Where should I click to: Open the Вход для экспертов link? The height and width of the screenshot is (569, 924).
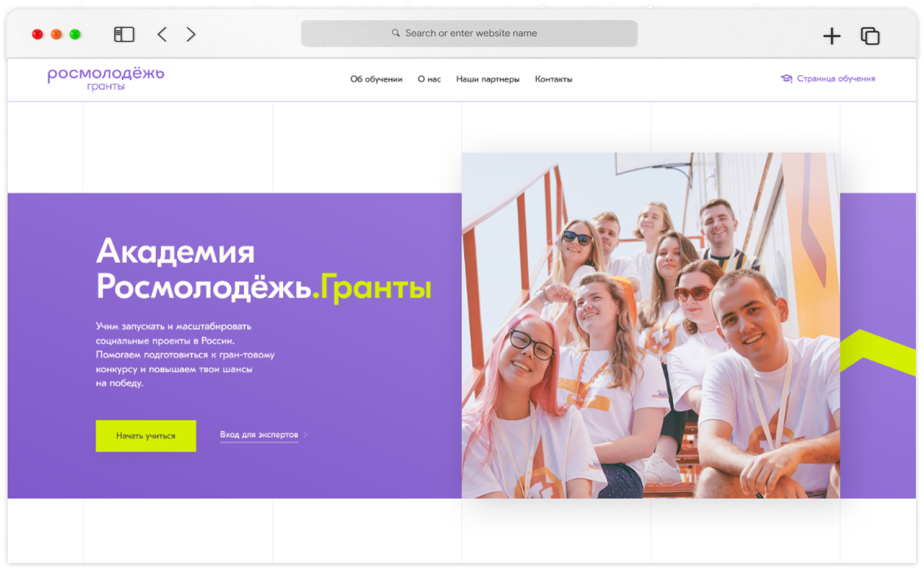[259, 435]
